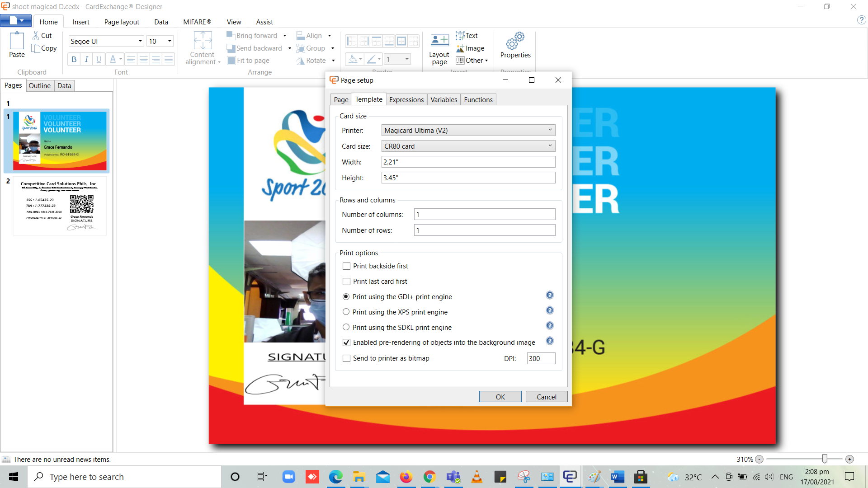This screenshot has width=868, height=488.
Task: Open the Other insert dropdown
Action: (x=472, y=61)
